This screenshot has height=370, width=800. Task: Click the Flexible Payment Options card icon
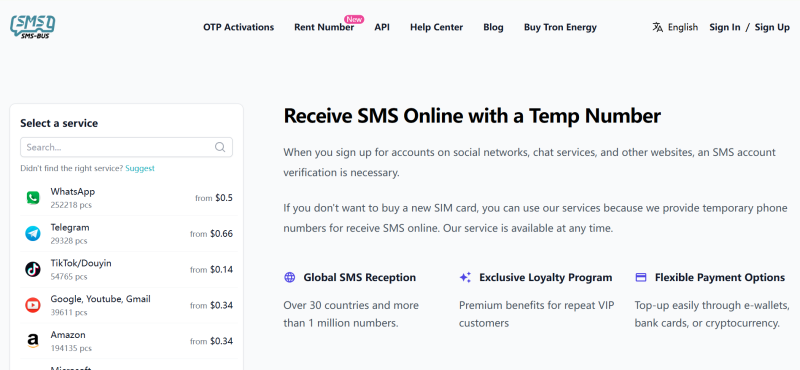[641, 278]
